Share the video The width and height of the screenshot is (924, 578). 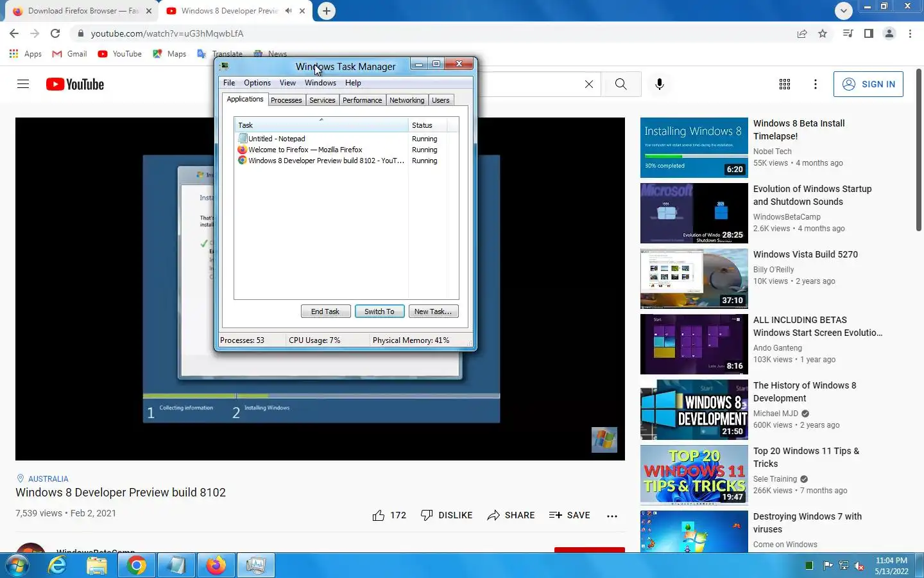pos(511,515)
